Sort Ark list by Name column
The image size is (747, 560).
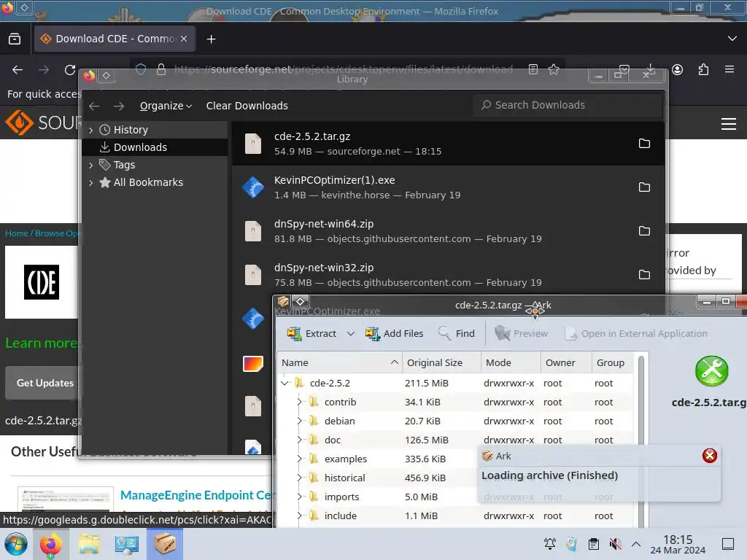pos(340,363)
